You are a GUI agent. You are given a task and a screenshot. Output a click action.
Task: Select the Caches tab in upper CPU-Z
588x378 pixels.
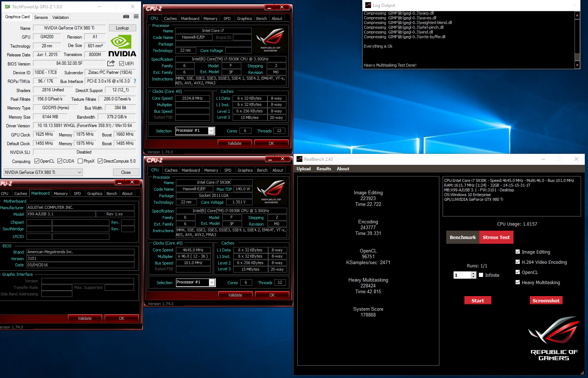[x=170, y=19]
